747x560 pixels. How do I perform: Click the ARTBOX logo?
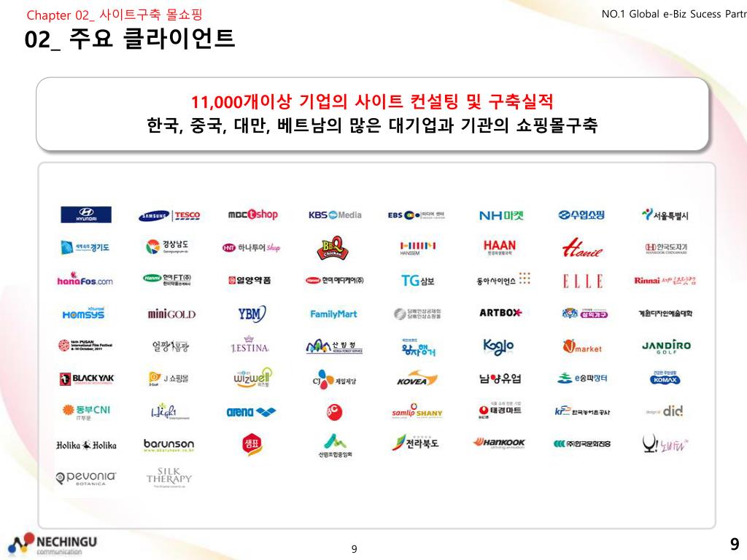(x=500, y=313)
